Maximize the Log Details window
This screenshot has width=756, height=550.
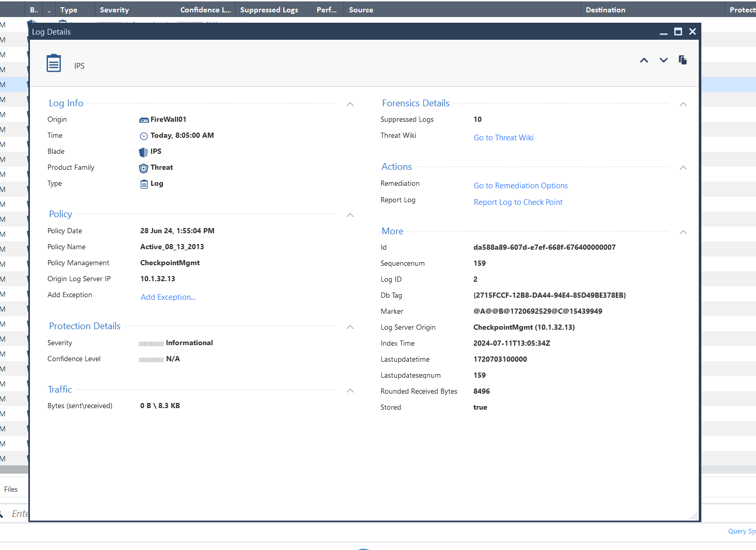coord(678,31)
